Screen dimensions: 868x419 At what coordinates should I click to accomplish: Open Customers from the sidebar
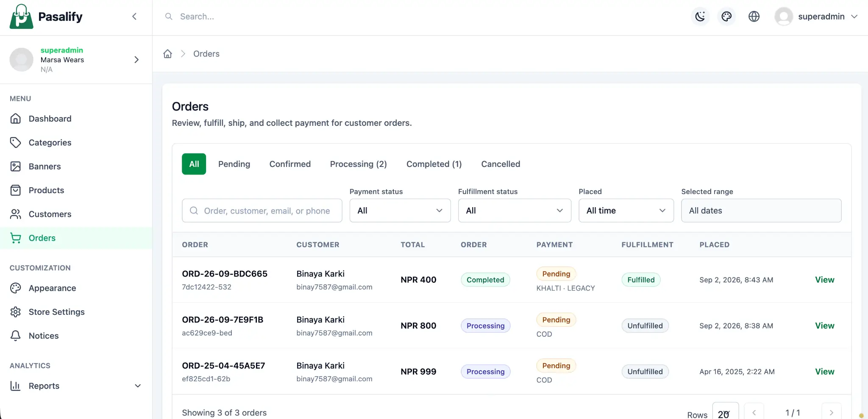point(76,214)
